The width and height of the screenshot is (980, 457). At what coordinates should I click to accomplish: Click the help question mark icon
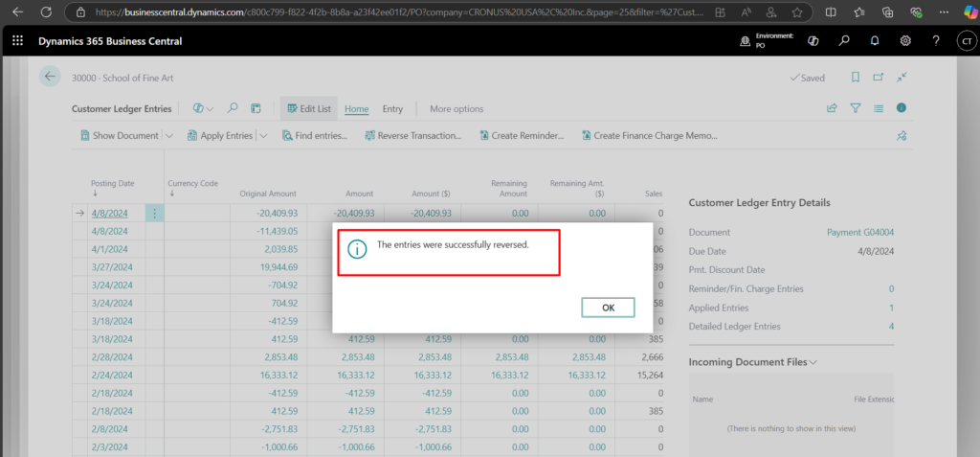pos(937,41)
